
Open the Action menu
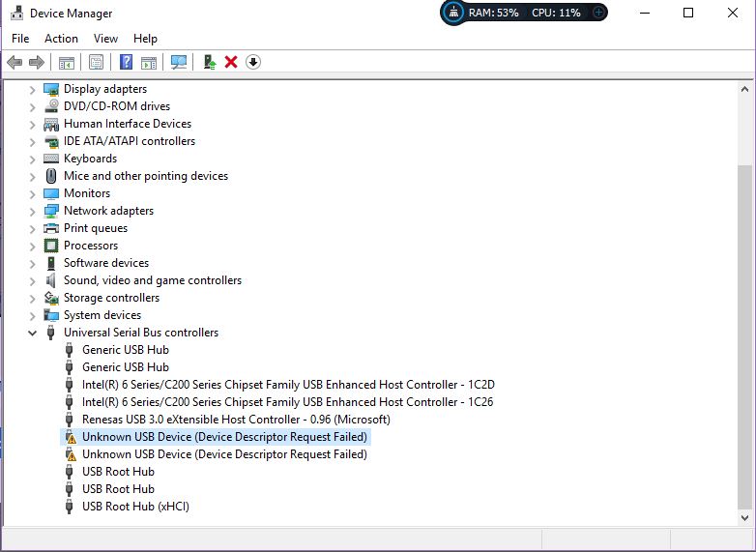[61, 39]
